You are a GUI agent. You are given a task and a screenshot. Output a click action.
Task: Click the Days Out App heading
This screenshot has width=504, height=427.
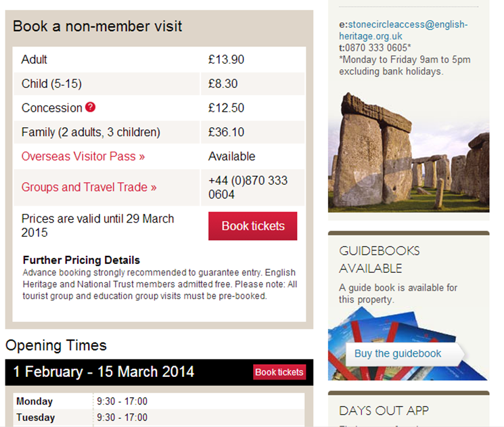click(384, 411)
